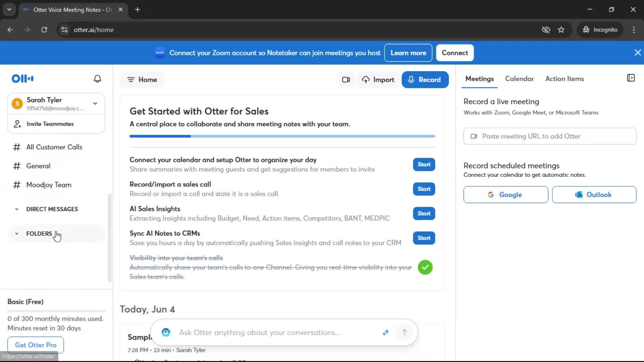Click the monthly minutes usage bar
Image resolution: width=644 pixels, height=362 pixels.
point(56,311)
